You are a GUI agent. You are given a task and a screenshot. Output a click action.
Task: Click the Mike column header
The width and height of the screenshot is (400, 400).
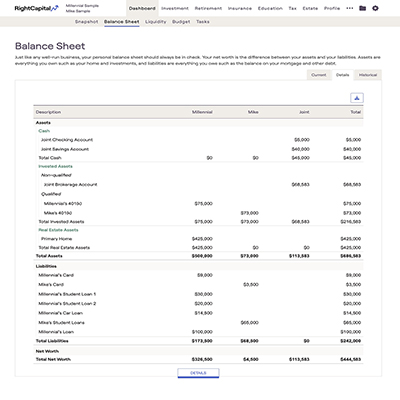(x=253, y=112)
